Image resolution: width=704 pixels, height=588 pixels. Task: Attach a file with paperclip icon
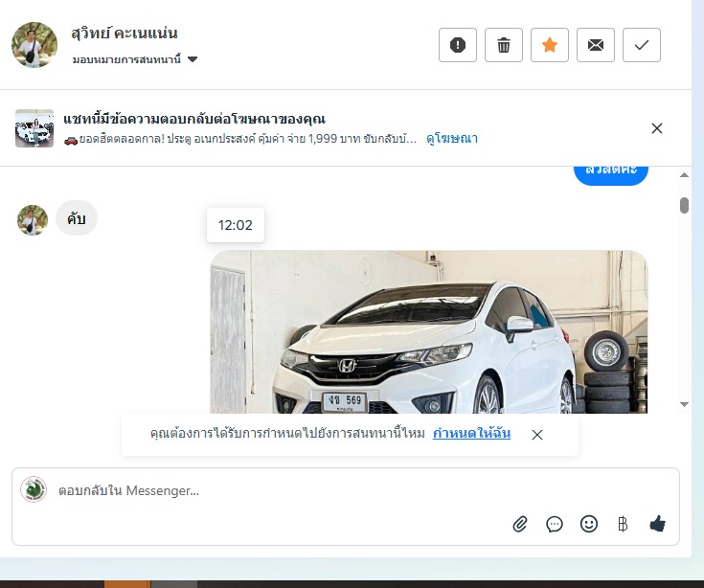[520, 524]
